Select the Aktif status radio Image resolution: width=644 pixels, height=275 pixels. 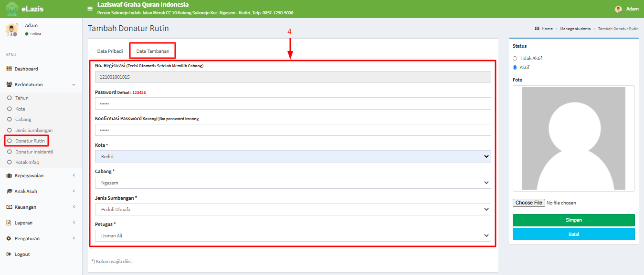click(x=515, y=67)
